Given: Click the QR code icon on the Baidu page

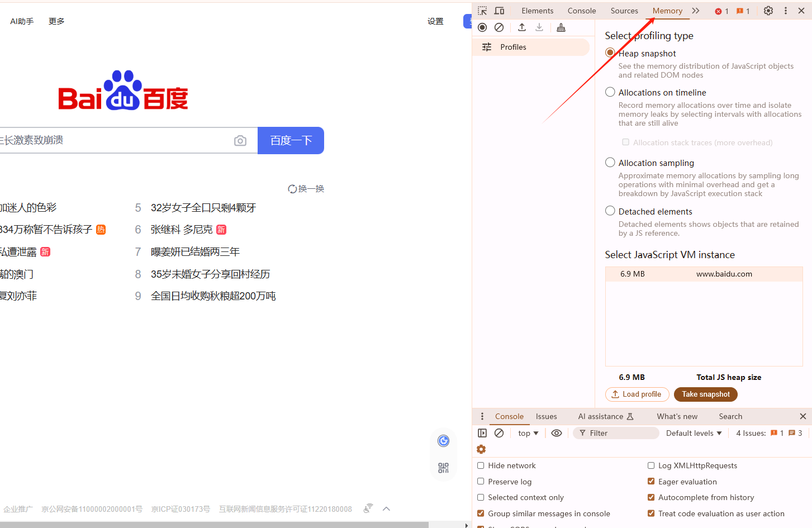Looking at the screenshot, I should pos(443,468).
